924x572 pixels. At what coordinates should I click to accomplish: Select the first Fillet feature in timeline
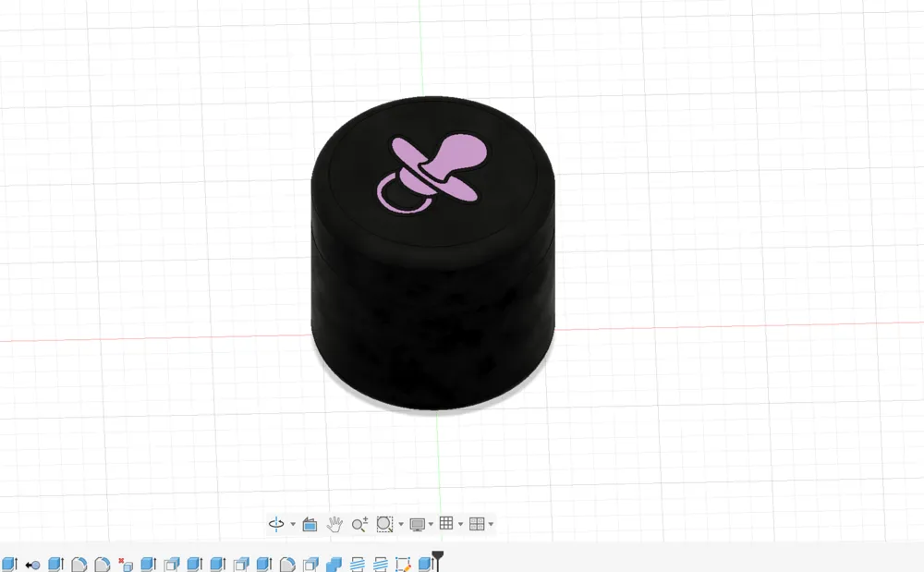79,565
